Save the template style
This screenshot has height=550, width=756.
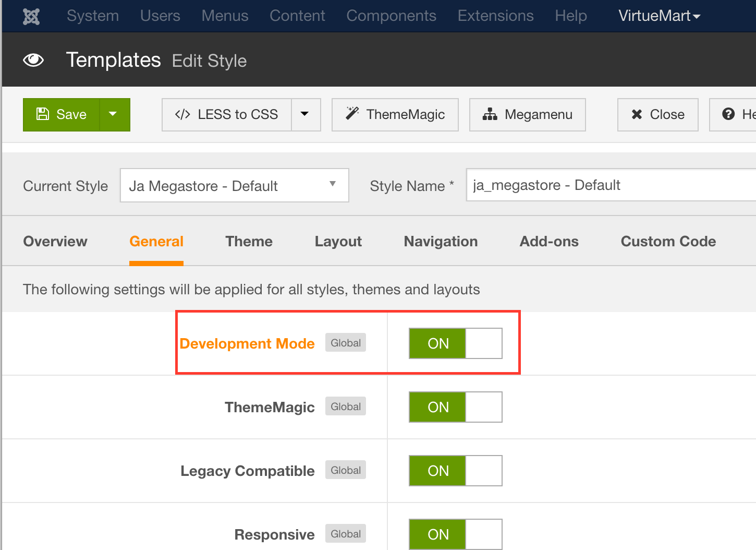[62, 114]
